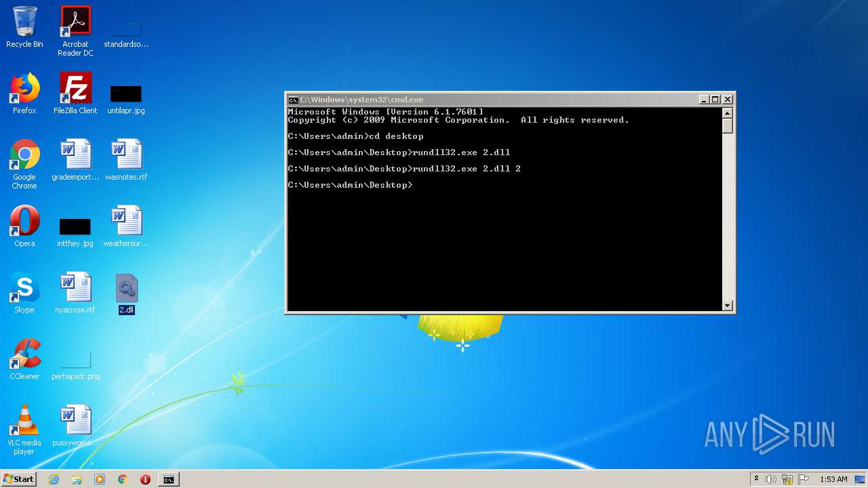Launch Opera desktop shortcut
The image size is (868, 488).
coord(24,226)
